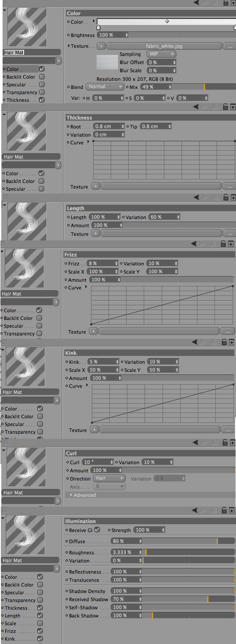Click the Frizz texture browse ellipsis button
The width and height of the screenshot is (236, 644).
(x=227, y=331)
